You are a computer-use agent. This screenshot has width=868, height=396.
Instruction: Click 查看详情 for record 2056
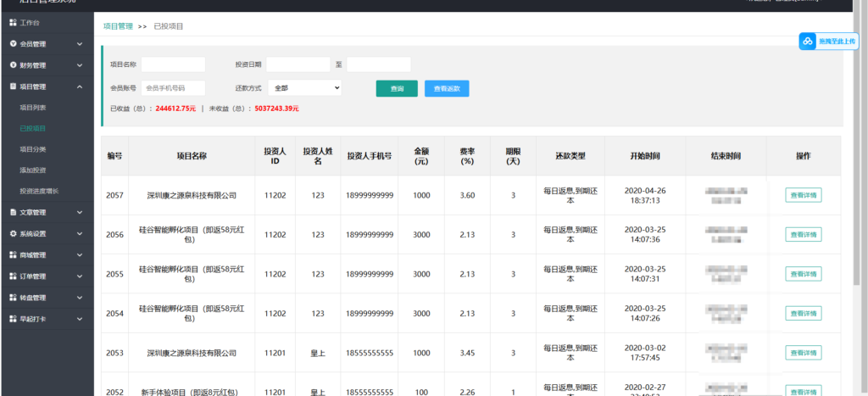[x=804, y=234]
